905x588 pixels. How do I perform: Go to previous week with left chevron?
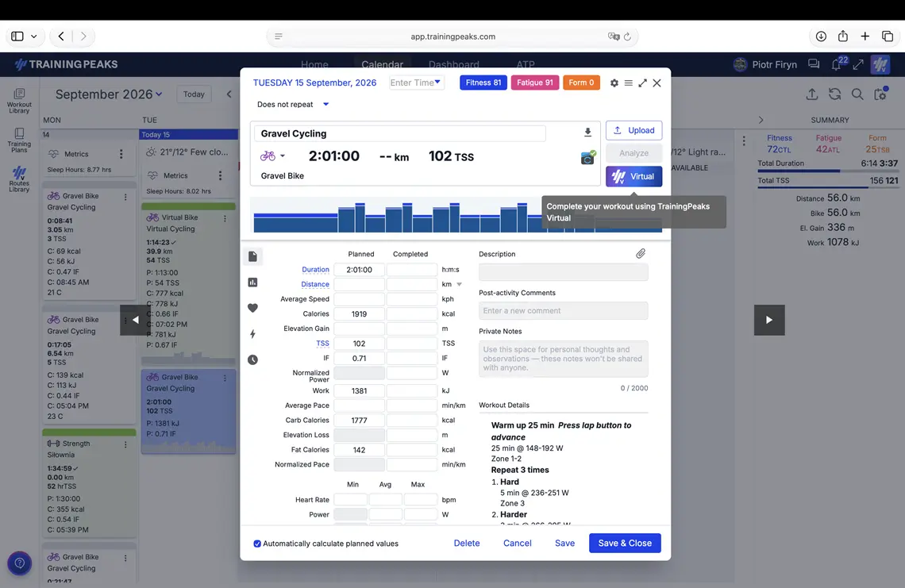(x=229, y=94)
